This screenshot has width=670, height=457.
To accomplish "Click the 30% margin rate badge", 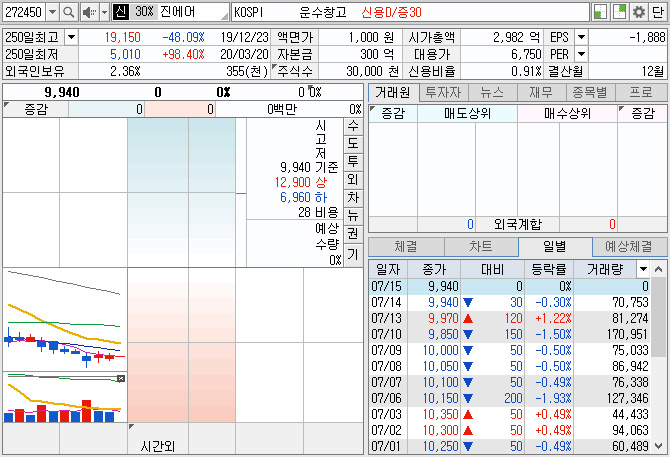I will 144,12.
